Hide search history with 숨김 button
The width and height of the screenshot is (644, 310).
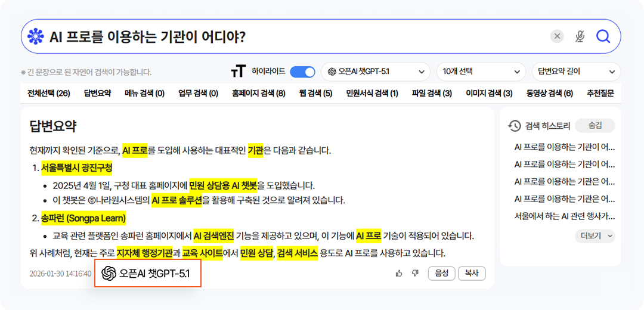click(x=595, y=126)
